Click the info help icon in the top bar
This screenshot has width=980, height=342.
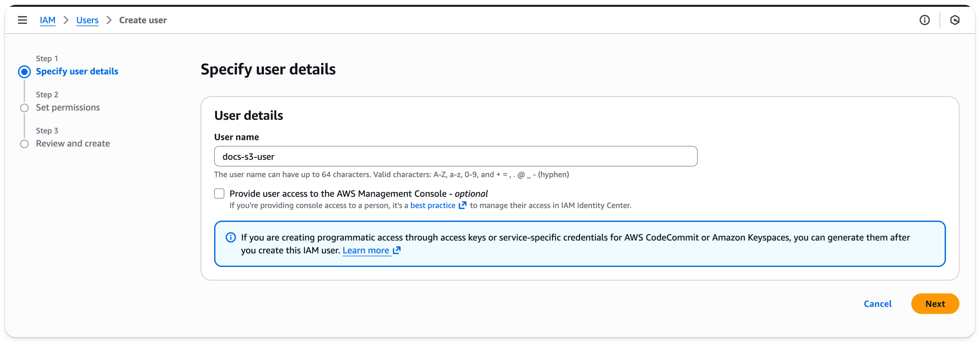click(924, 20)
